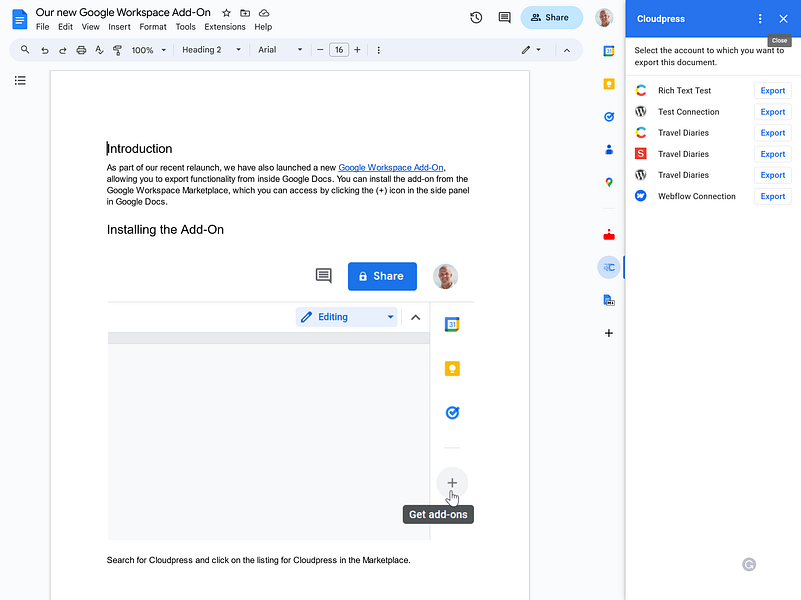This screenshot has height=600, width=801.
Task: Show the document outline
Action: pyautogui.click(x=20, y=80)
